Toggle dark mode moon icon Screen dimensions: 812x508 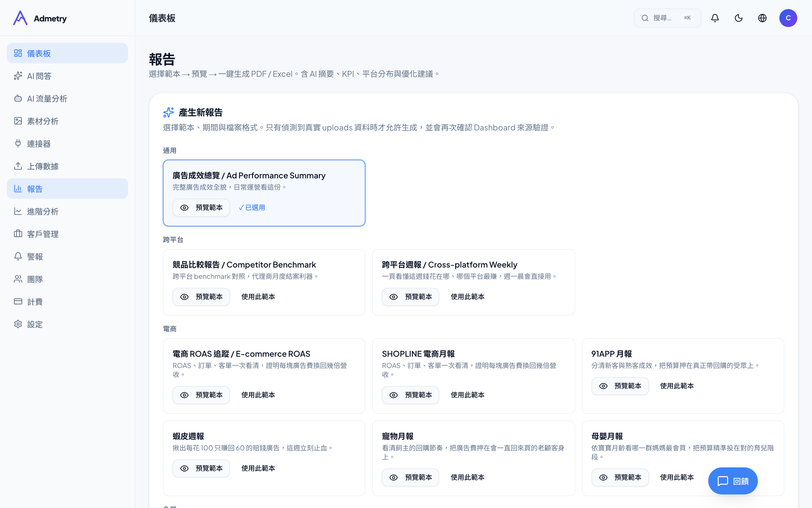[738, 18]
